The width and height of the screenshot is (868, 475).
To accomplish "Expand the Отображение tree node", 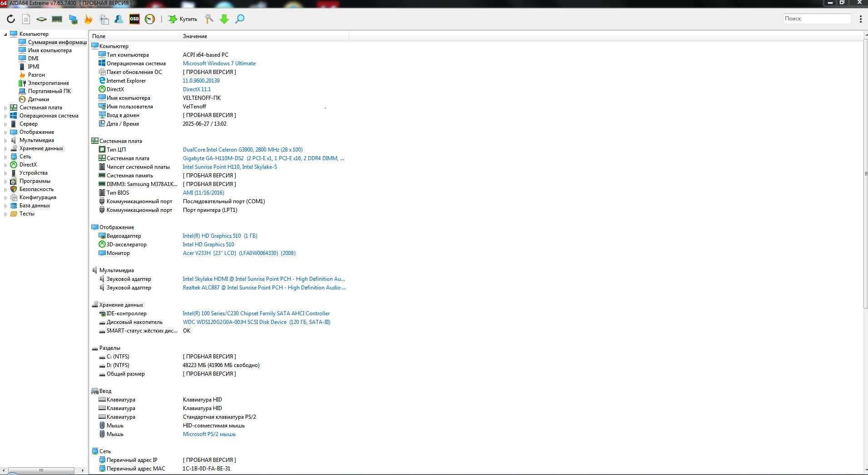I will [x=5, y=132].
